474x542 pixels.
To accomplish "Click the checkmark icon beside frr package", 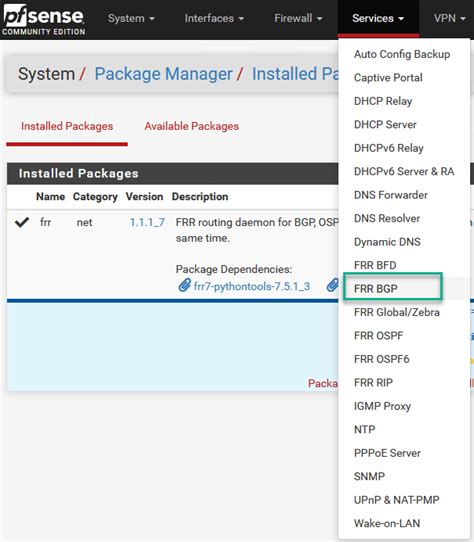I will coord(22,222).
